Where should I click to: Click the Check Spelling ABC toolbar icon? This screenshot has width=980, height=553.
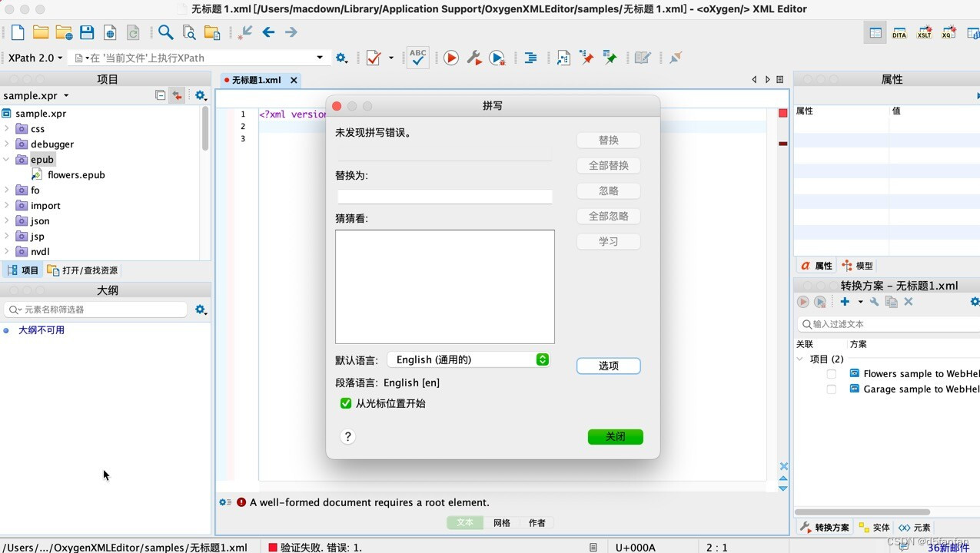417,57
